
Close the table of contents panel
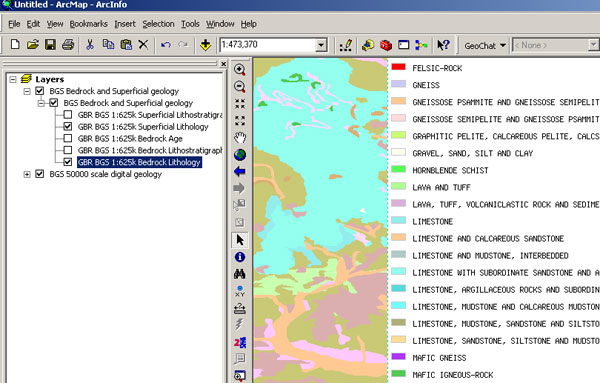click(223, 64)
